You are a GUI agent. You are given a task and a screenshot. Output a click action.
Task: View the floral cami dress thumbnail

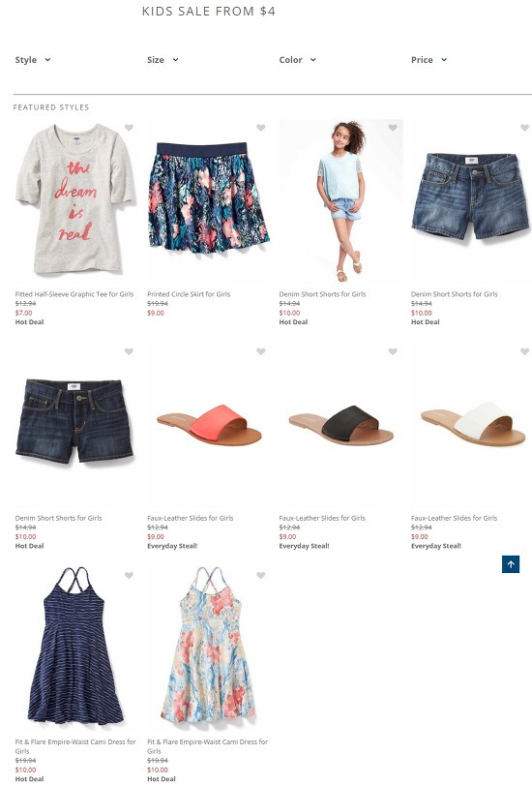point(208,647)
